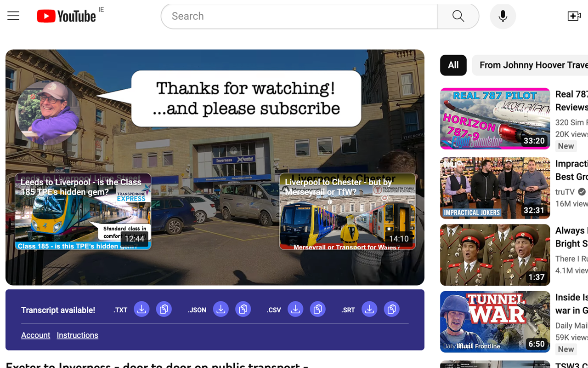588x368 pixels.
Task: Copy the .CSV transcript to clipboard
Action: click(x=317, y=309)
